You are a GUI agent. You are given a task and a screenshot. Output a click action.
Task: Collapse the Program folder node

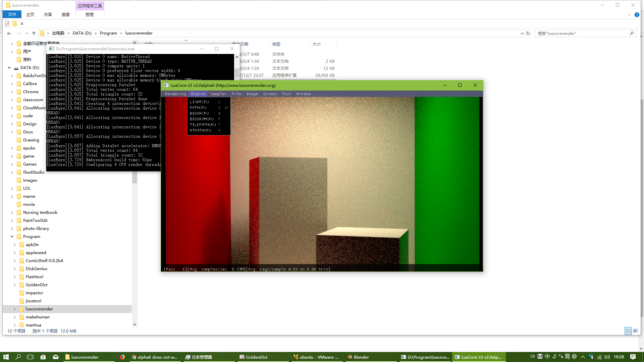pyautogui.click(x=12, y=236)
